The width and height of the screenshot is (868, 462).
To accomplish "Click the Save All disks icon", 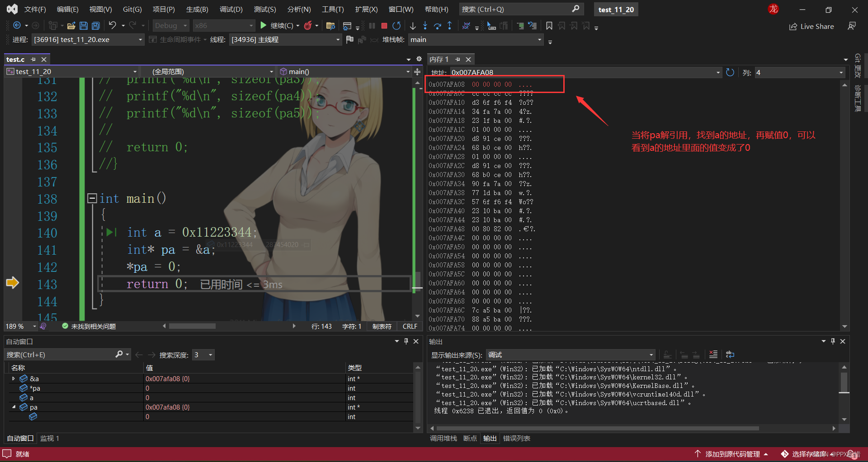I will tap(96, 26).
